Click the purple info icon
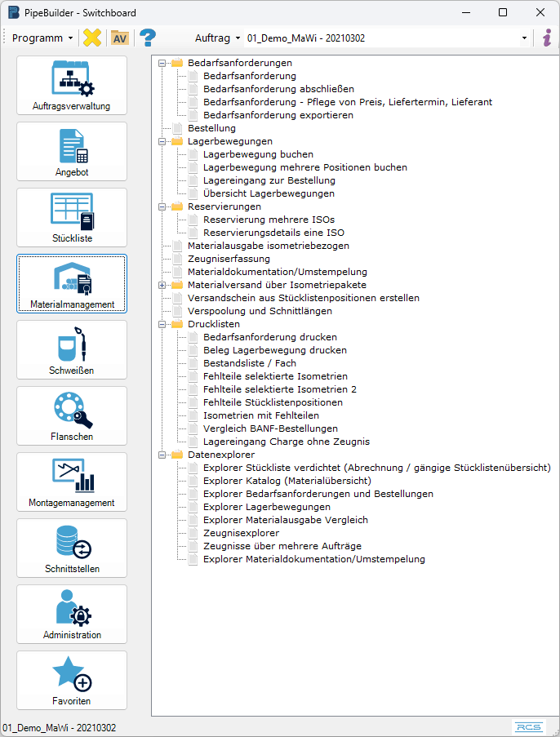 [x=547, y=38]
